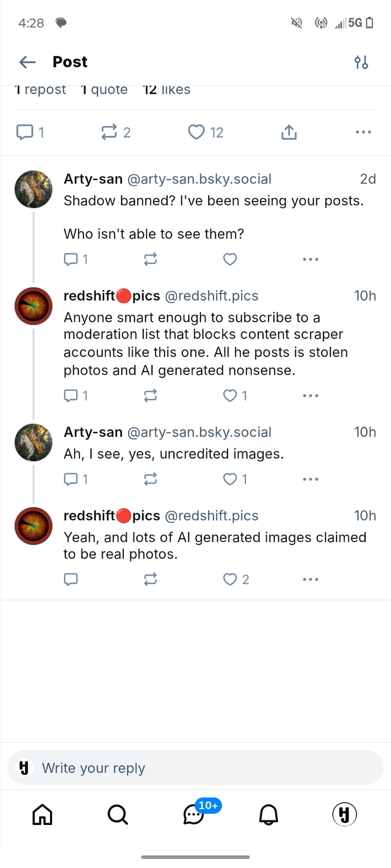Like Arty-san's 'Shadow banned?' reply
The image size is (391, 868).
tap(230, 259)
